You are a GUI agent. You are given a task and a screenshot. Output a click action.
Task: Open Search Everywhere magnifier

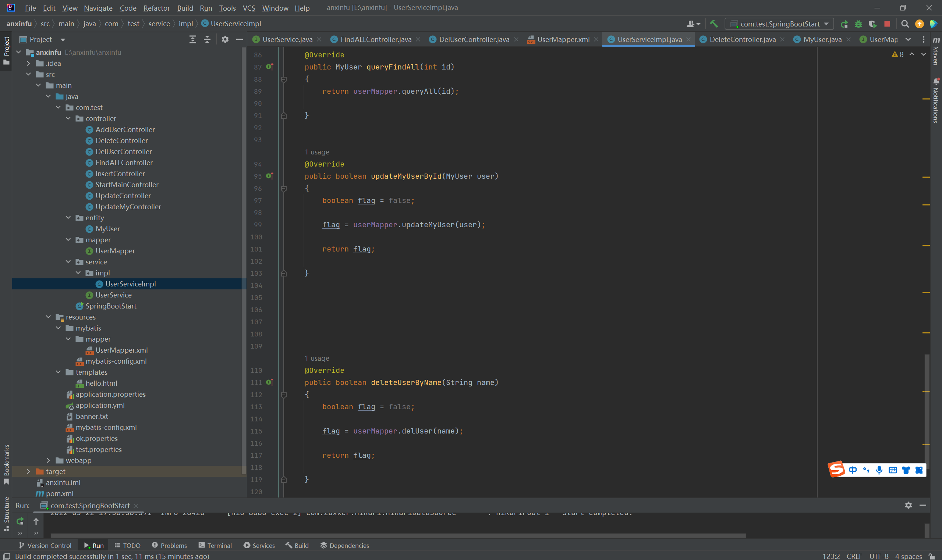904,24
